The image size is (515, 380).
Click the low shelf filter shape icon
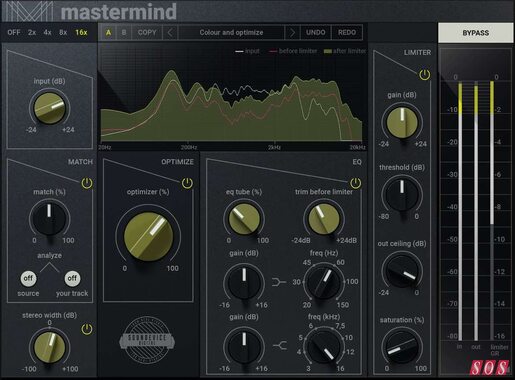point(279,282)
